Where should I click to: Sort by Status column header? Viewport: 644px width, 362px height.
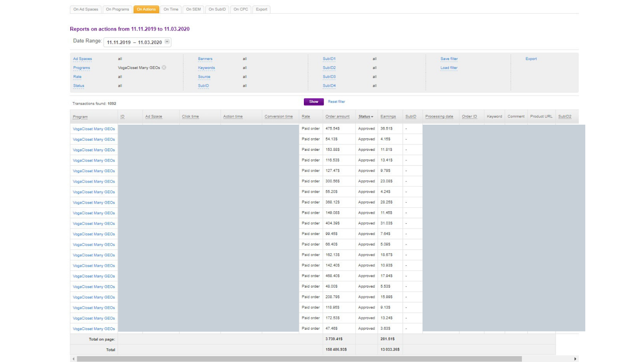(x=365, y=117)
